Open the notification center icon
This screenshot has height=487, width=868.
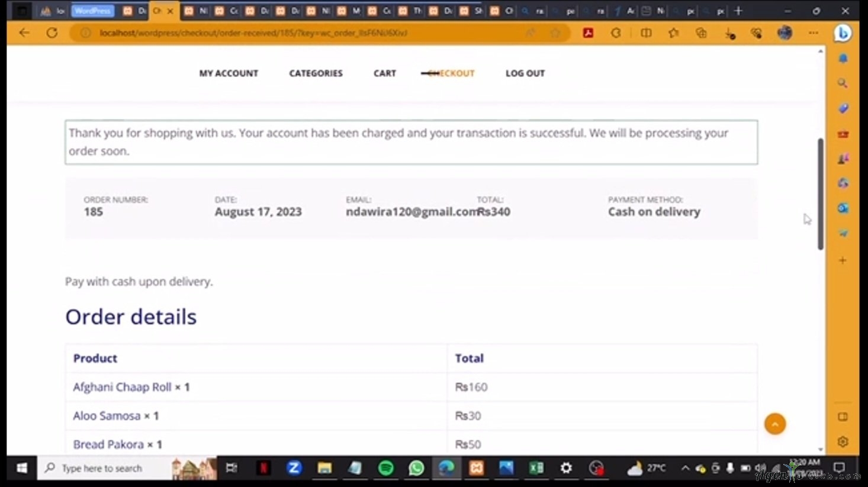tap(839, 468)
